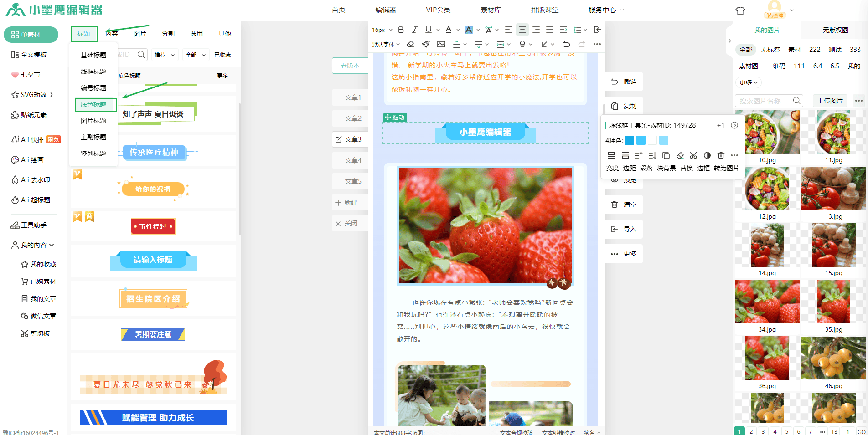Select 图片标题 from the title menu
The height and width of the screenshot is (435, 868).
click(x=93, y=121)
